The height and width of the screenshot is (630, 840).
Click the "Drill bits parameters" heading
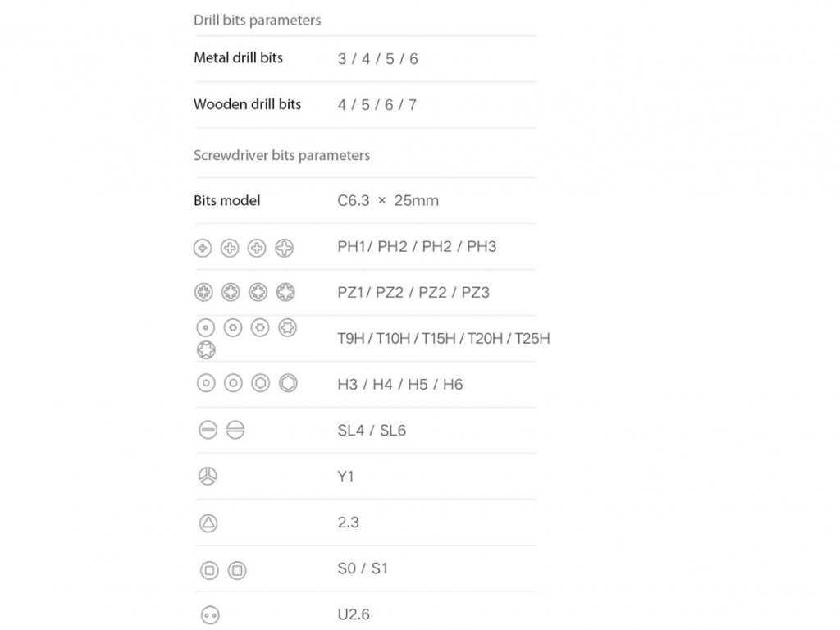pos(257,21)
